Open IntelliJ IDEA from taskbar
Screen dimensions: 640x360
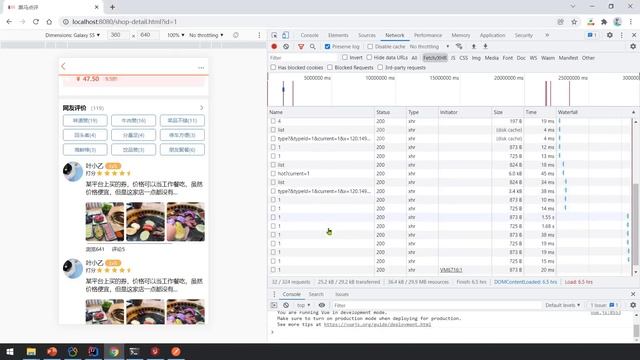pos(93,351)
